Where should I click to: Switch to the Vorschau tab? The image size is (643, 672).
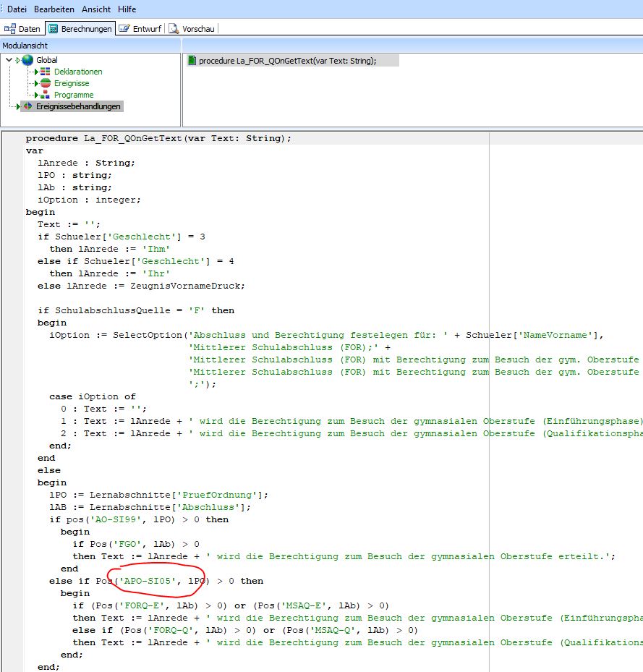point(192,29)
